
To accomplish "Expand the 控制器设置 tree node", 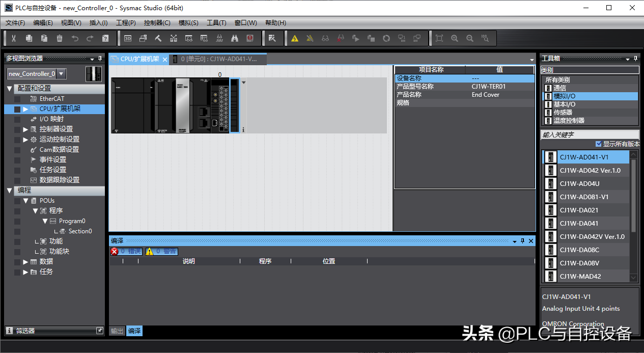I will point(25,129).
